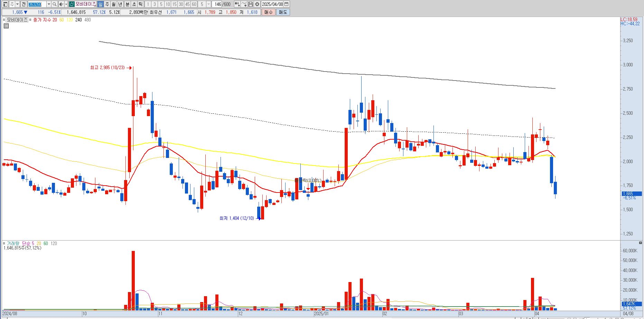Open the data table grid icon
Screen dimensions: 644x319
click(x=6, y=26)
